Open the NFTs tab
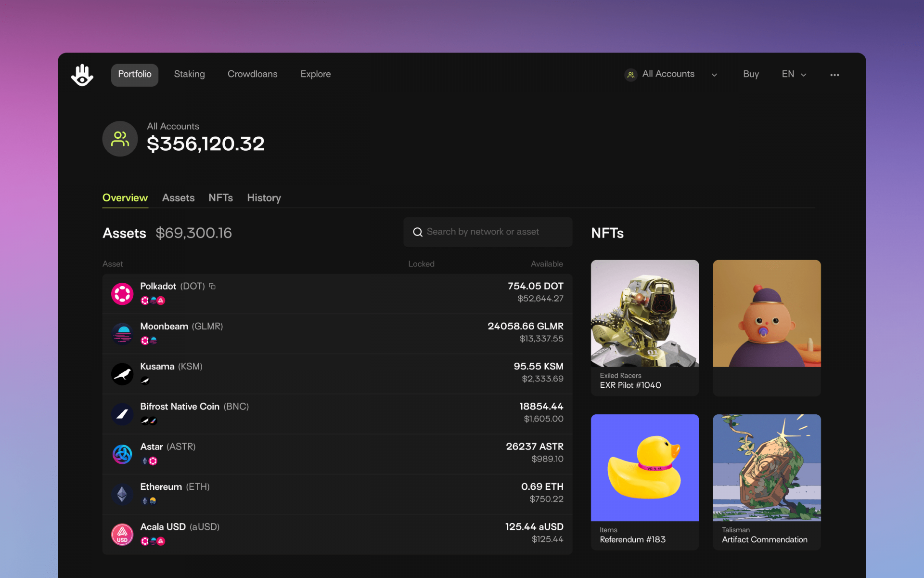This screenshot has width=924, height=578. [x=221, y=198]
